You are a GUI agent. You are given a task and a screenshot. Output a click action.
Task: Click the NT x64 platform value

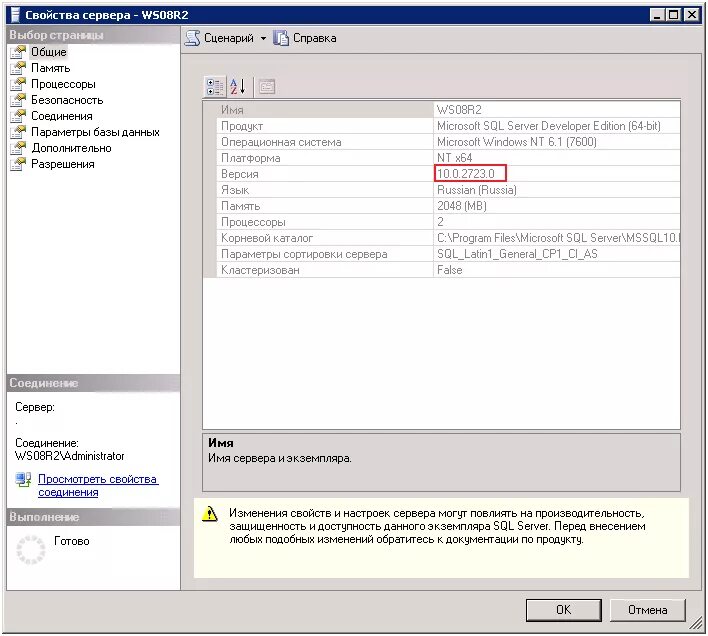point(454,158)
